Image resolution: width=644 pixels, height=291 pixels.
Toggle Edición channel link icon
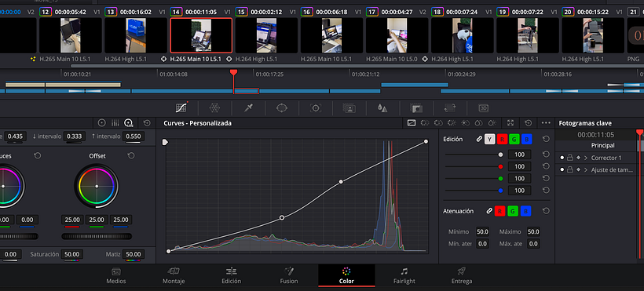click(x=479, y=139)
